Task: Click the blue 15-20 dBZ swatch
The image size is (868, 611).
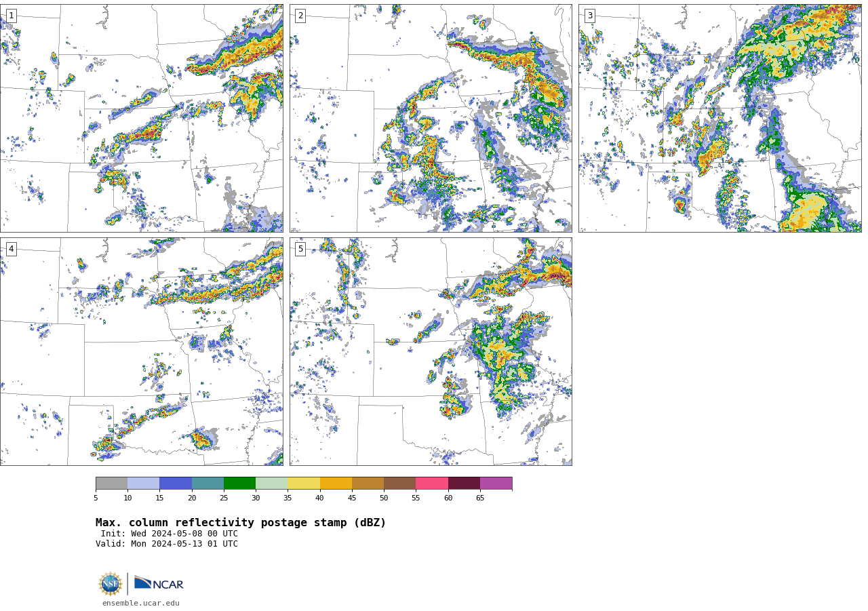Action: tap(176, 484)
